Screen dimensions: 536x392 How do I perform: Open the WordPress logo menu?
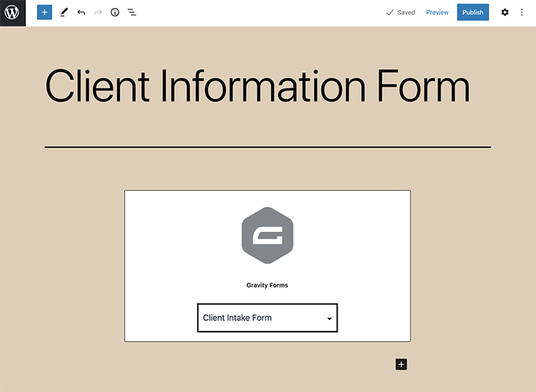(x=13, y=13)
